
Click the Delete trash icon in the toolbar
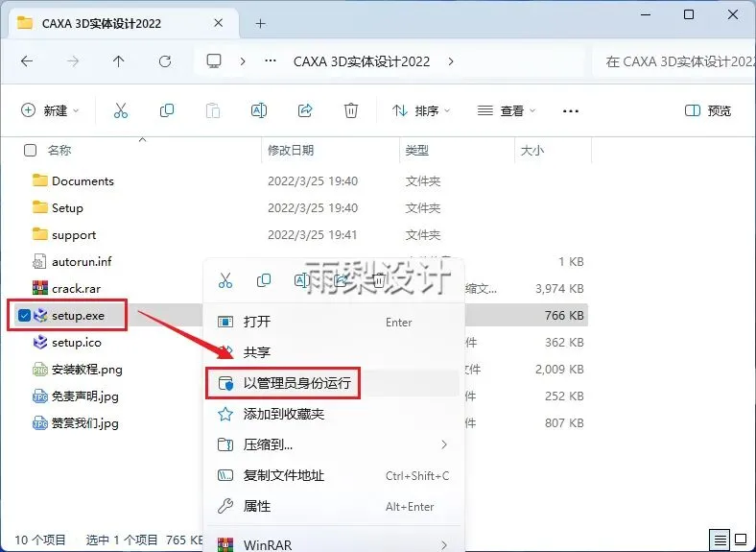tap(351, 111)
